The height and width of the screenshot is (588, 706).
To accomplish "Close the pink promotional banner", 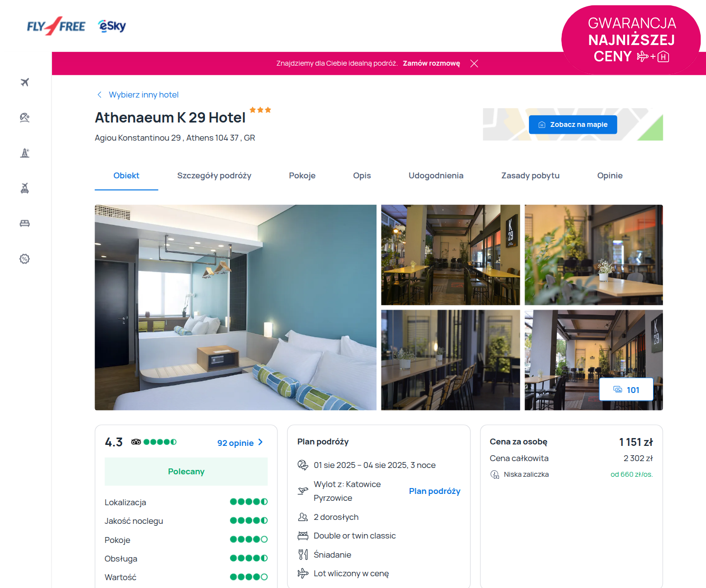I will click(x=474, y=64).
